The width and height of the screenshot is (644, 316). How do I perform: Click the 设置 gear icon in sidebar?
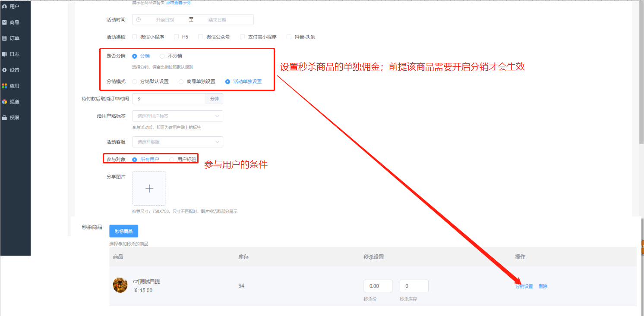[4, 70]
